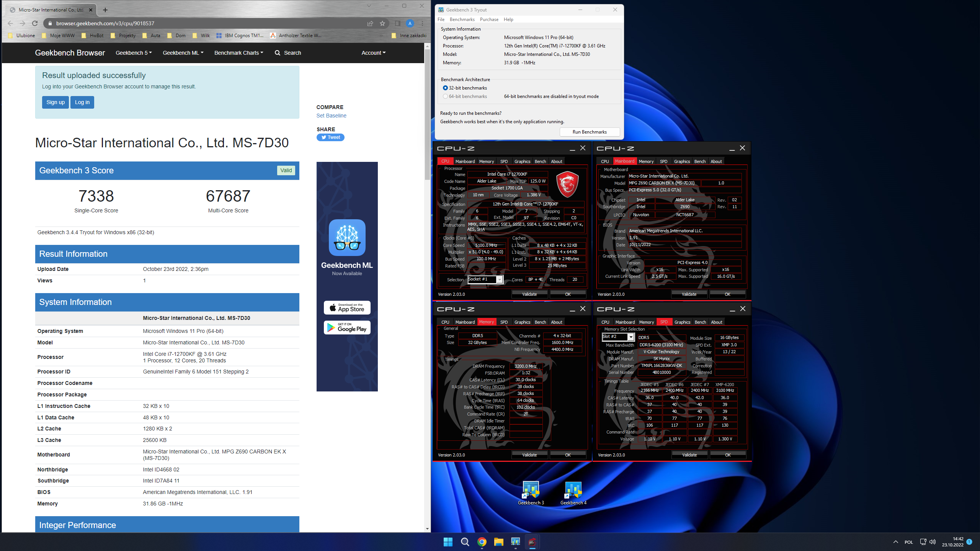
Task: Reload the Geekbench page
Action: 35,23
